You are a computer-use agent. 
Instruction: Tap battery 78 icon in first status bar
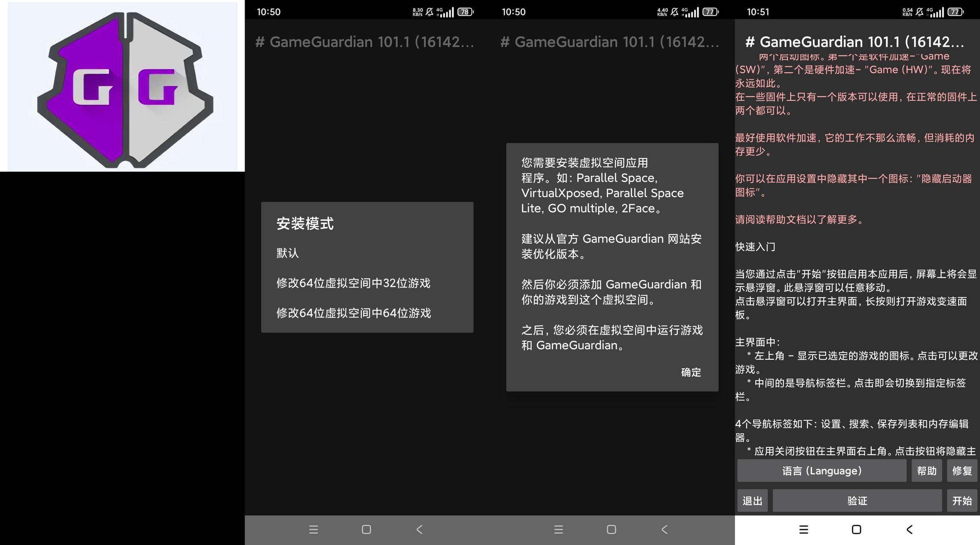(465, 12)
